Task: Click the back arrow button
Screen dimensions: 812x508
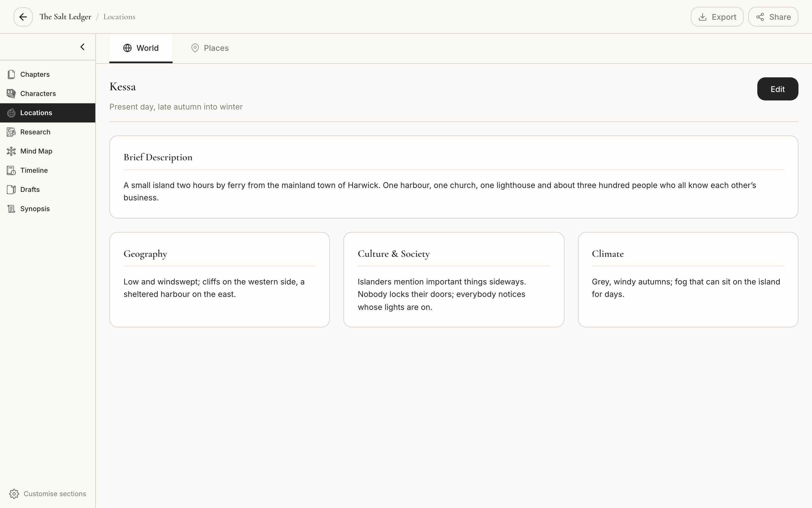Action: point(23,17)
